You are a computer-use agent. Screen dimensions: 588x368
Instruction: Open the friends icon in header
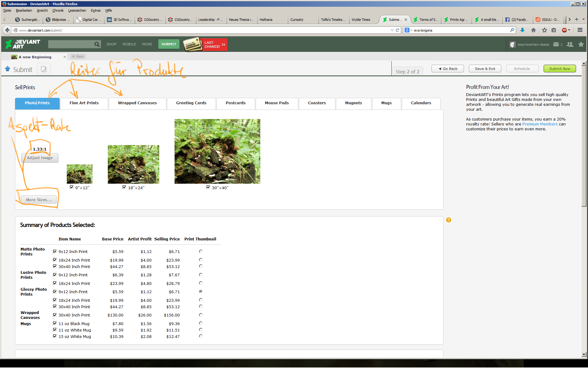coord(570,44)
